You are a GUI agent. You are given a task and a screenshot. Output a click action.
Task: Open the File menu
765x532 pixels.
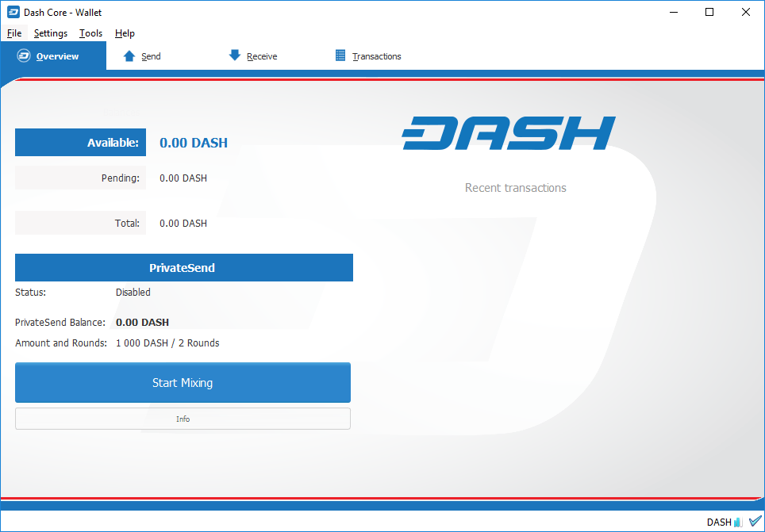pyautogui.click(x=14, y=33)
